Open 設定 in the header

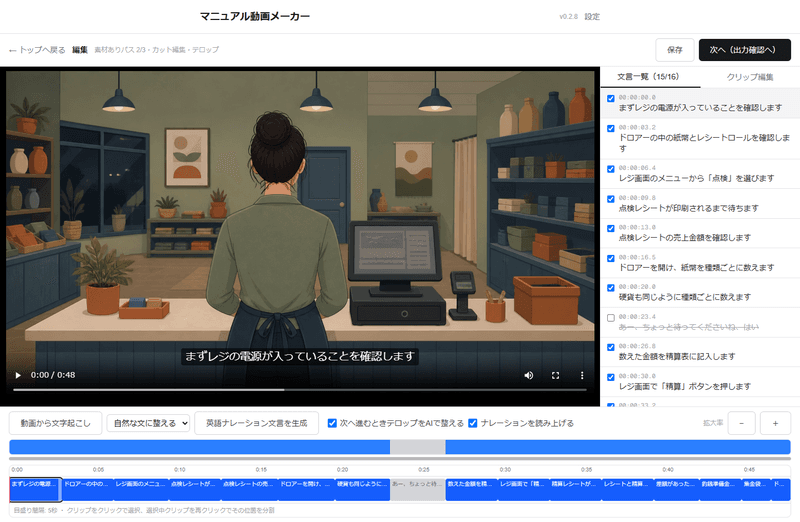pyautogui.click(x=592, y=16)
